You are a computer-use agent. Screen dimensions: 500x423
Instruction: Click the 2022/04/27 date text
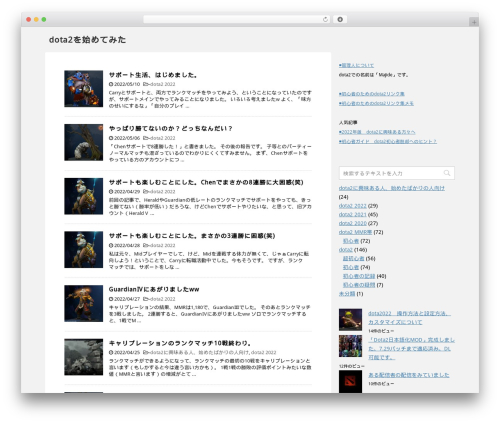pos(127,299)
